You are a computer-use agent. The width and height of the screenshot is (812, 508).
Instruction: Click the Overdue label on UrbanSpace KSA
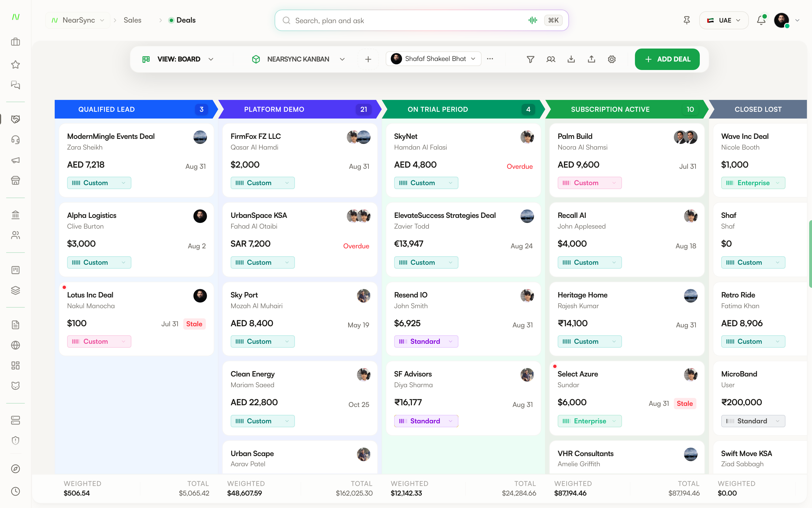[x=356, y=246]
